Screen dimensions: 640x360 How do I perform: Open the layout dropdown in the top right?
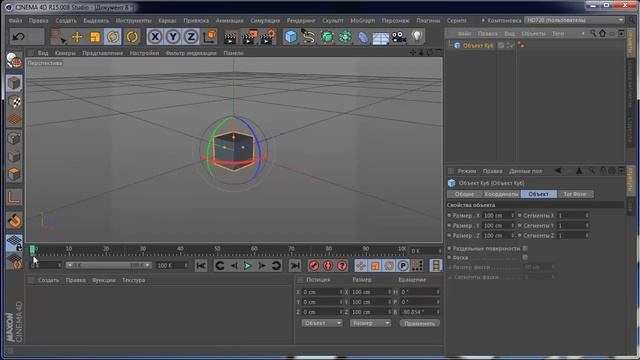tap(574, 20)
